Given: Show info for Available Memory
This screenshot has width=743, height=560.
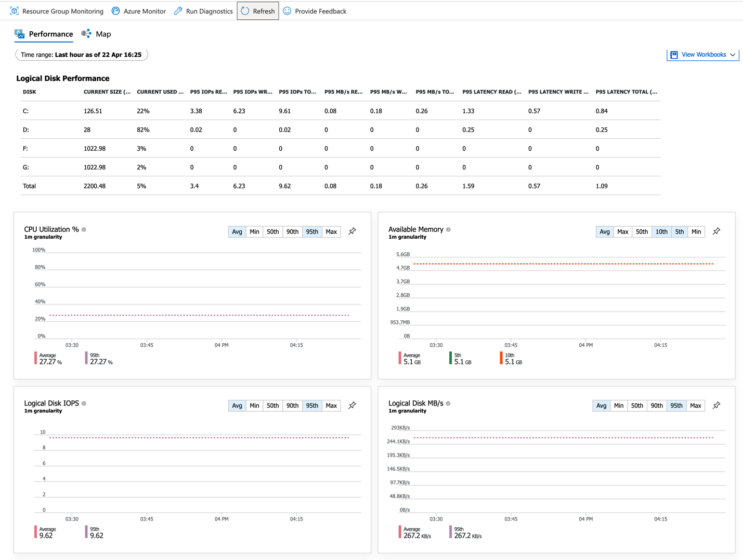Looking at the screenshot, I should pos(448,229).
